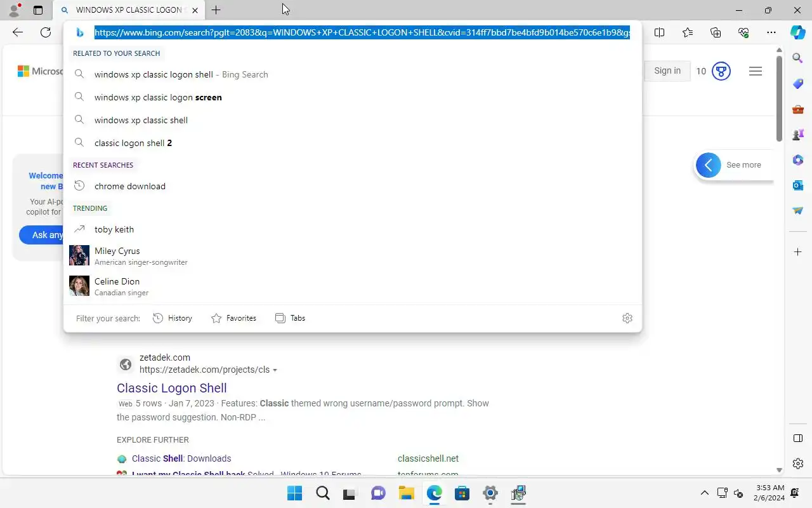Click the Sign in button

pyautogui.click(x=667, y=70)
